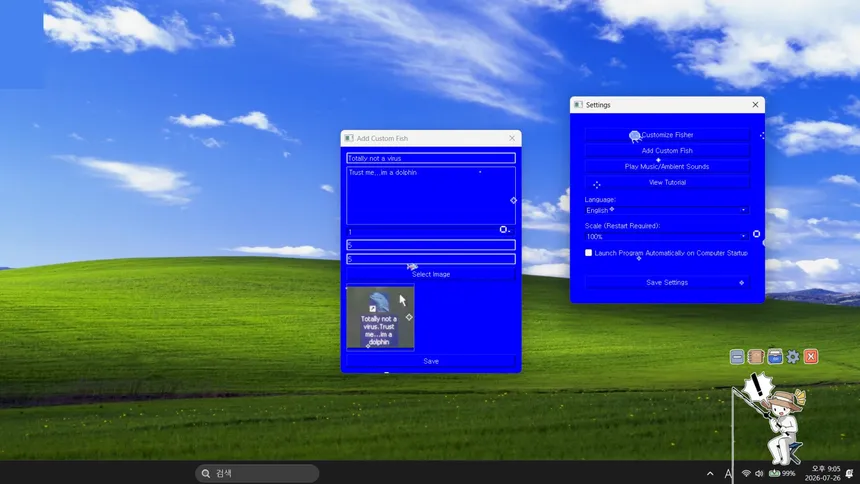The width and height of the screenshot is (860, 484).
Task: Close the Add Custom Fish window
Action: tap(512, 138)
